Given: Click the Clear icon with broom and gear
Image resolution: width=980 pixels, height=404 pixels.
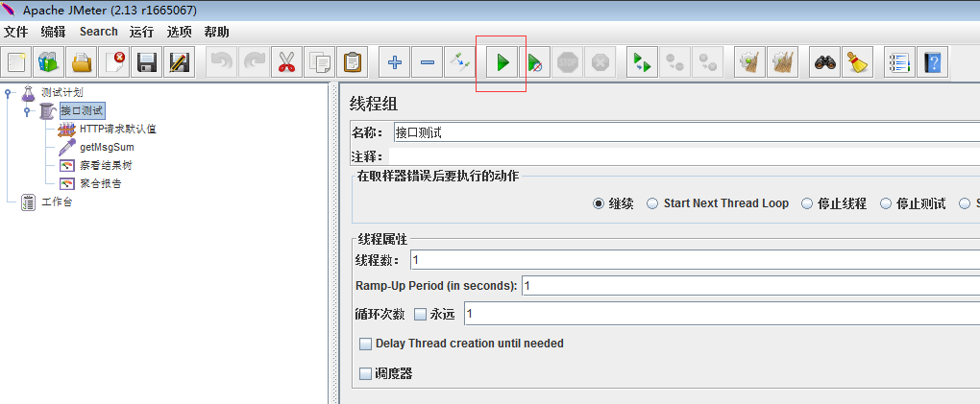Looking at the screenshot, I should (749, 62).
